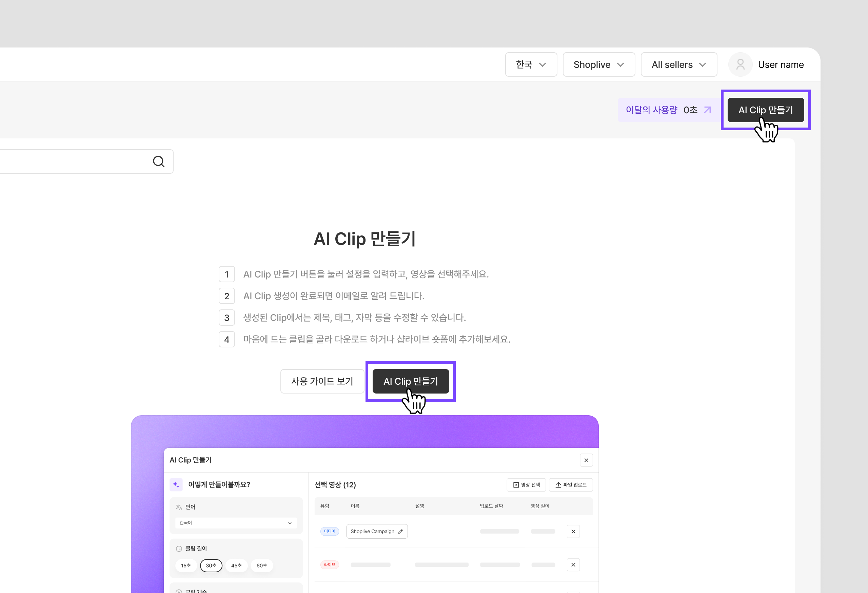Select the 60초 clip length
This screenshot has height=593, width=868.
pos(262,565)
